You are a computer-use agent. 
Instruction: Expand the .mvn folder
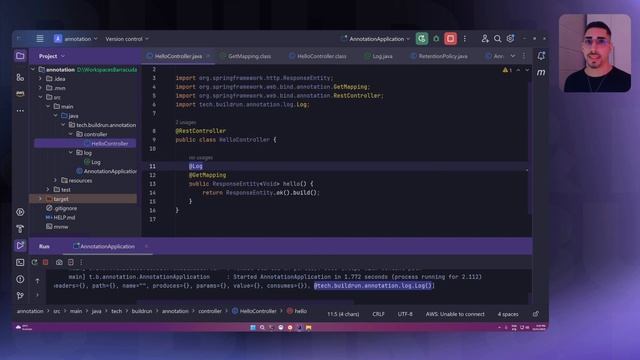(40, 88)
